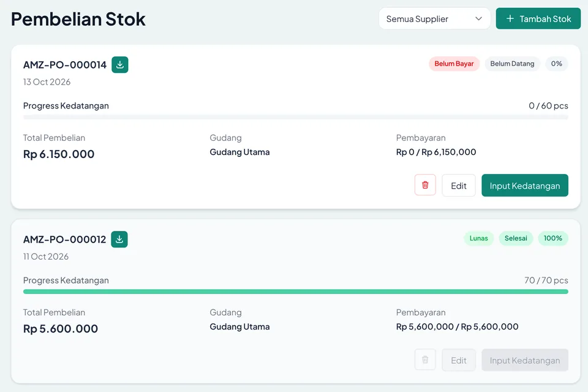
Task: Click the 70 / 70 pcs count
Action: [546, 280]
